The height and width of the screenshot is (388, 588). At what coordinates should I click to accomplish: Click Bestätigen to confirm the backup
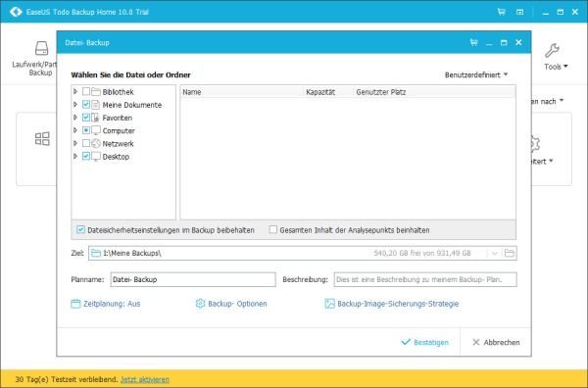[x=425, y=342]
